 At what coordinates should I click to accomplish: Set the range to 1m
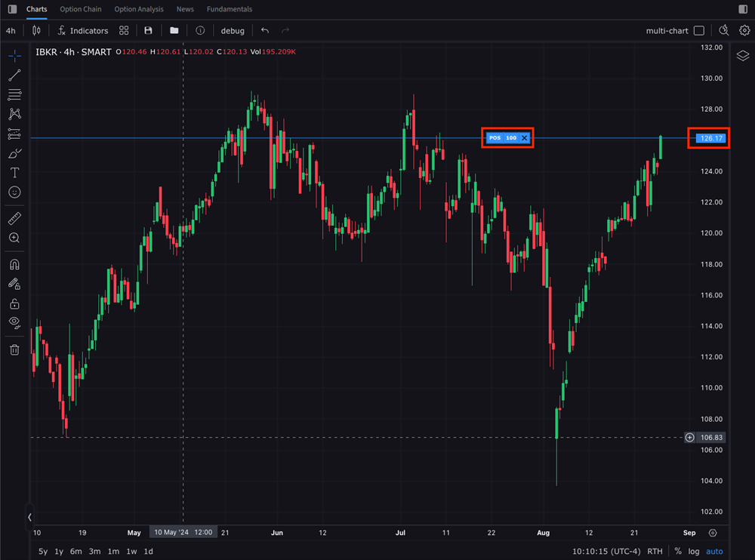click(113, 552)
